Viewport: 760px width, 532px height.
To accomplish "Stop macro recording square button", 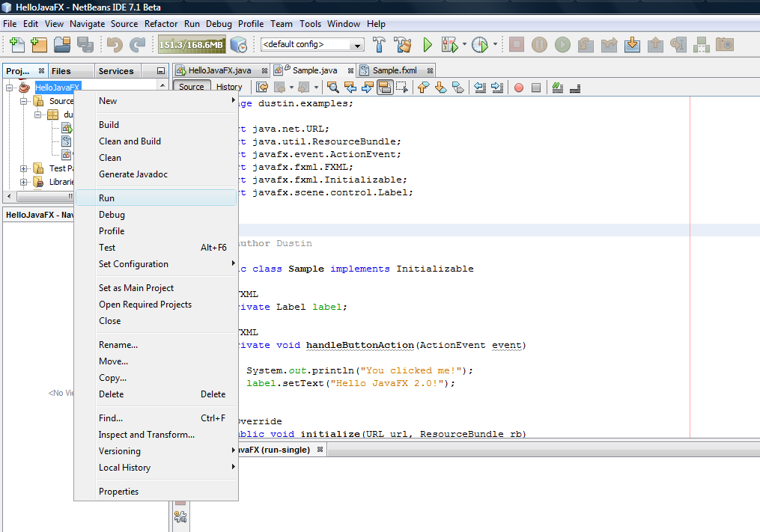I will [x=535, y=88].
